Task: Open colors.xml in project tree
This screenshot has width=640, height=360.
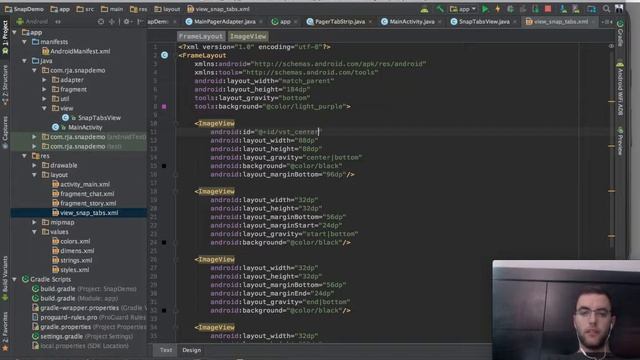Action: coord(71,241)
